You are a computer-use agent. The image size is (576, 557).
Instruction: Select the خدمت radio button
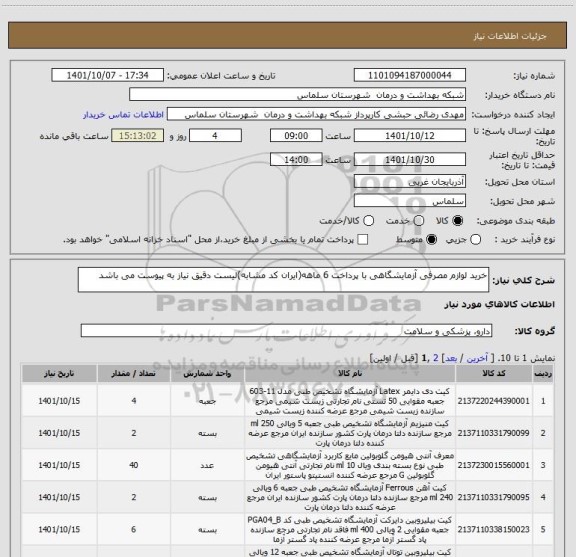[x=419, y=220]
